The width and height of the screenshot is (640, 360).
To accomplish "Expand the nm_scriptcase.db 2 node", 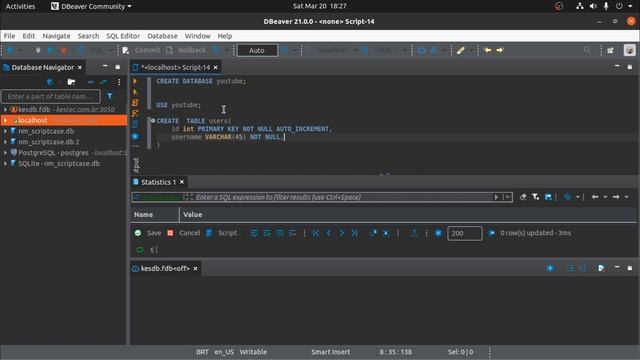I will pos(5,142).
